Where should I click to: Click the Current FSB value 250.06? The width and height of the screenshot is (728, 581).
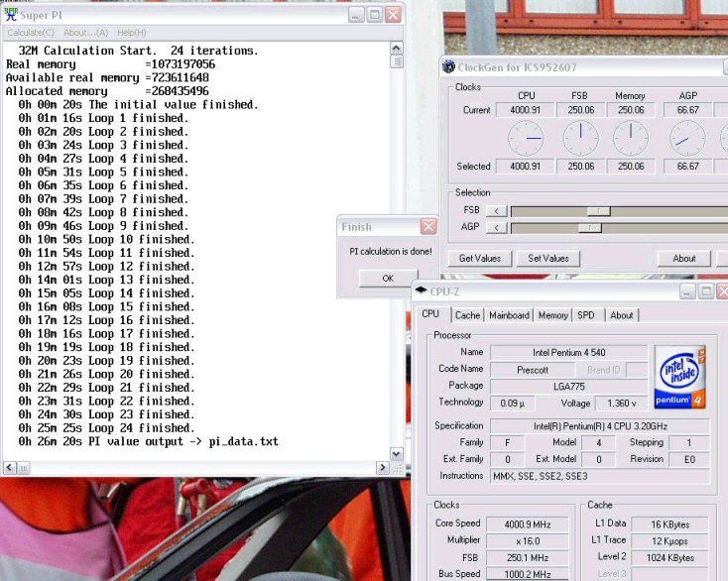tap(581, 110)
